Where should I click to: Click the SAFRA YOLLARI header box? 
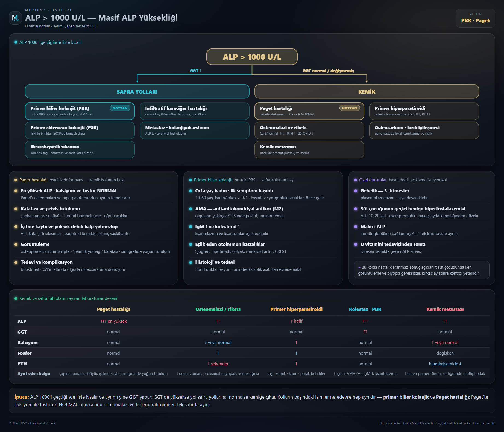coord(137,91)
